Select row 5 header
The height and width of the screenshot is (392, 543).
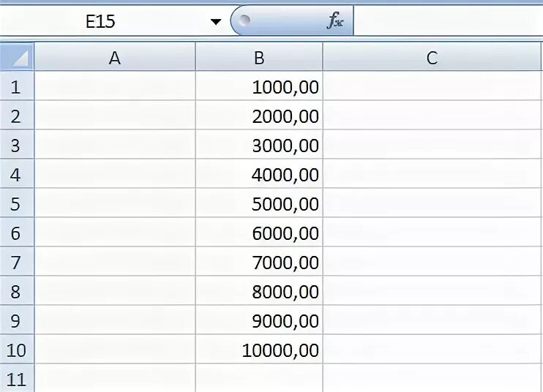(x=17, y=203)
